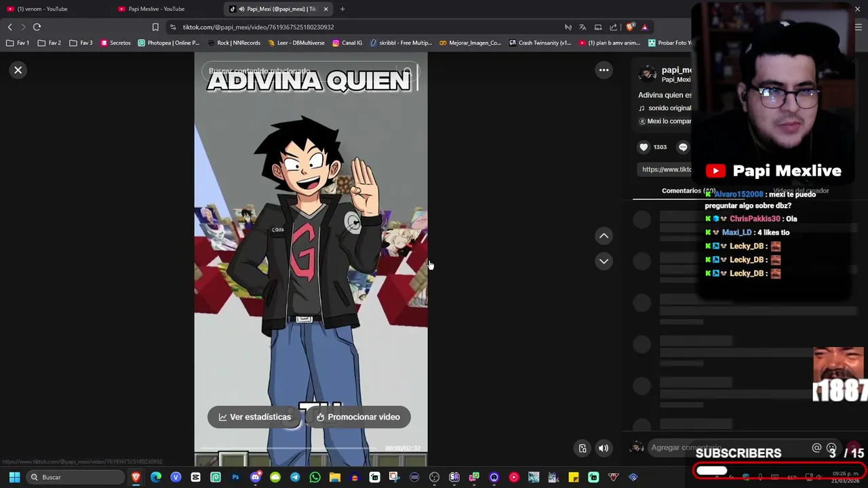Image resolution: width=868 pixels, height=488 pixels.
Task: Open the emoji picker in comment box
Action: pyautogui.click(x=831, y=448)
